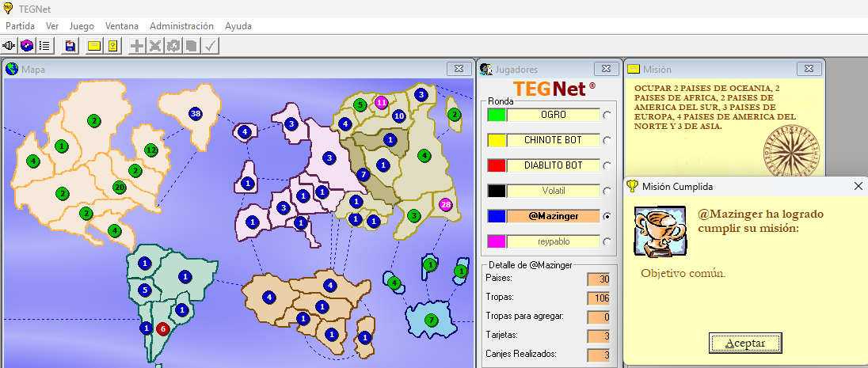This screenshot has width=868, height=368.
Task: Click the DIABLITO BOT player name
Action: 553,165
